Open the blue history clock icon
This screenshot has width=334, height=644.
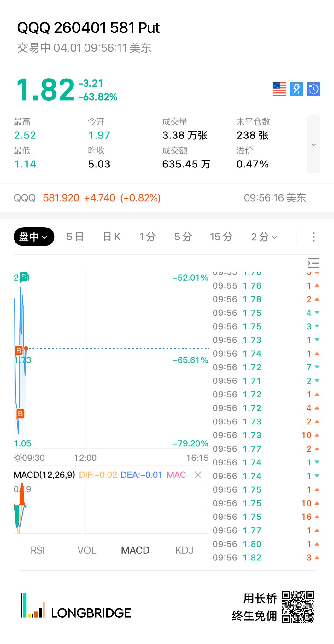313,89
